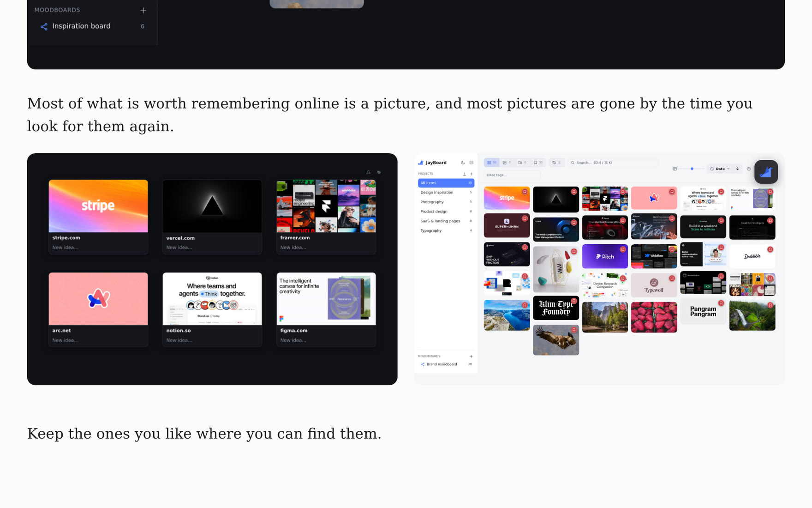
Task: Reverse sort order with down arrow
Action: coord(737,169)
